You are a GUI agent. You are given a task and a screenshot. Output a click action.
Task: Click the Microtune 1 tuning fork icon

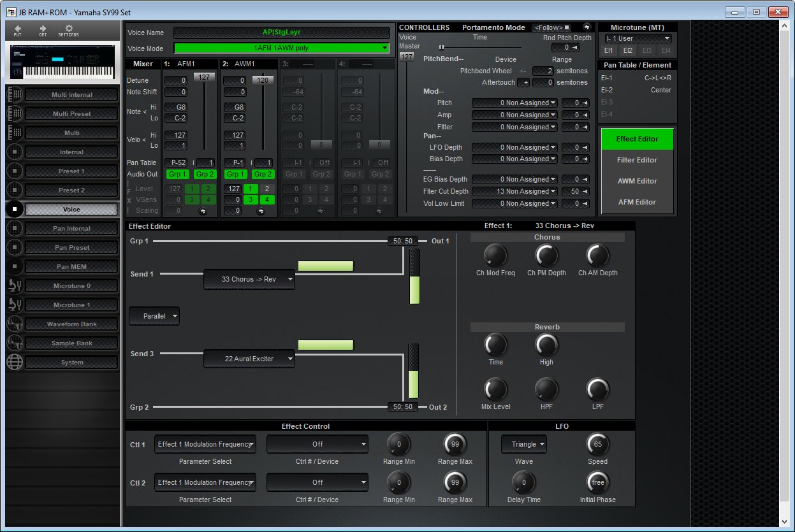click(14, 305)
